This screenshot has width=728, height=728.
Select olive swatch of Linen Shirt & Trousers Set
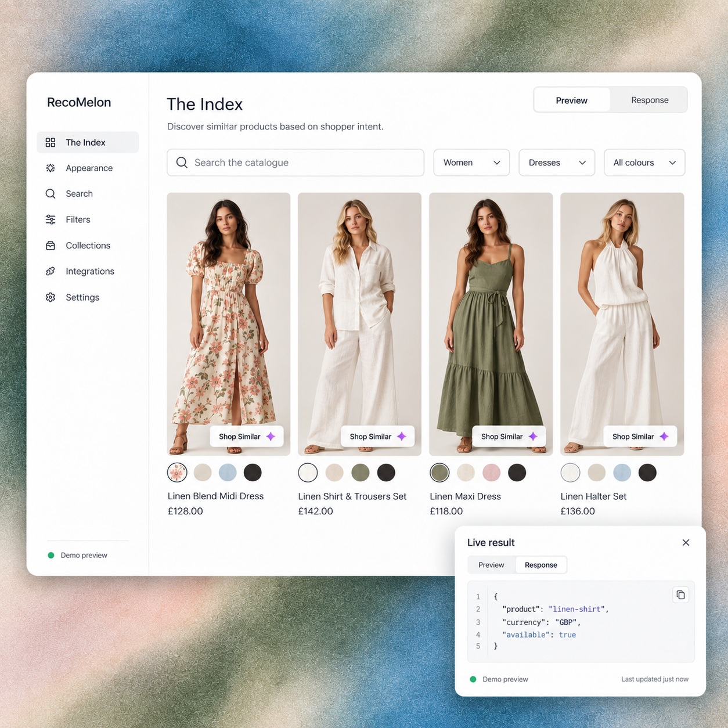click(x=361, y=473)
